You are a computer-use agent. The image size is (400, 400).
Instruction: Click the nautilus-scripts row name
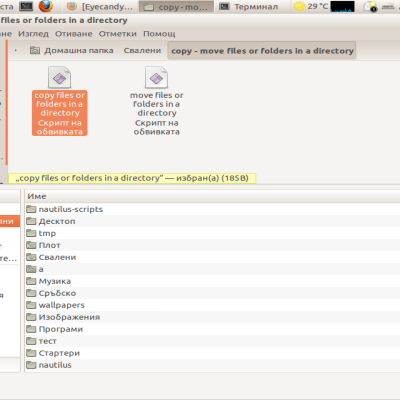(x=71, y=209)
